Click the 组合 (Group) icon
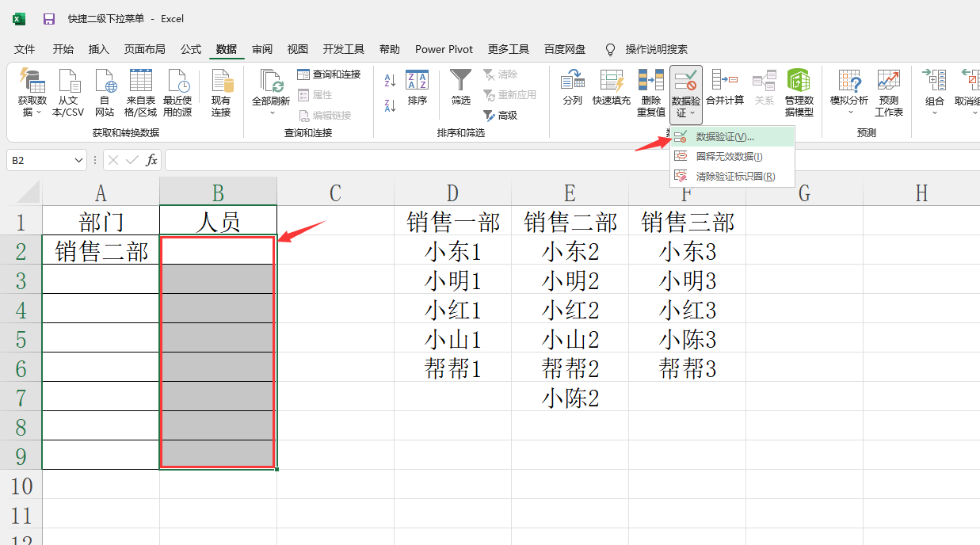 935,81
